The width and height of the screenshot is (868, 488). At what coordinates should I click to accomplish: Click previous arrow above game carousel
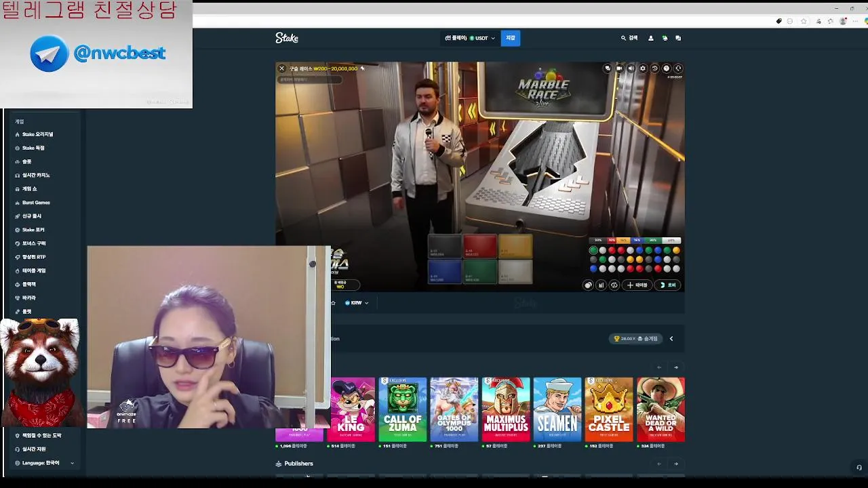(659, 367)
